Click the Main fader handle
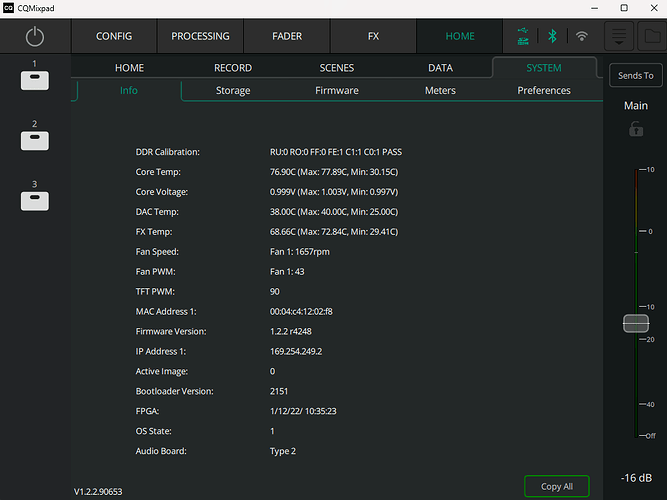The width and height of the screenshot is (667, 500). coord(636,323)
